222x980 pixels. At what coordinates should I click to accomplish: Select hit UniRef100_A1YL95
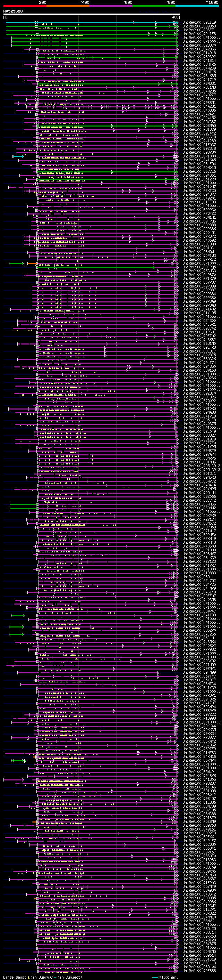pyautogui.click(x=199, y=313)
